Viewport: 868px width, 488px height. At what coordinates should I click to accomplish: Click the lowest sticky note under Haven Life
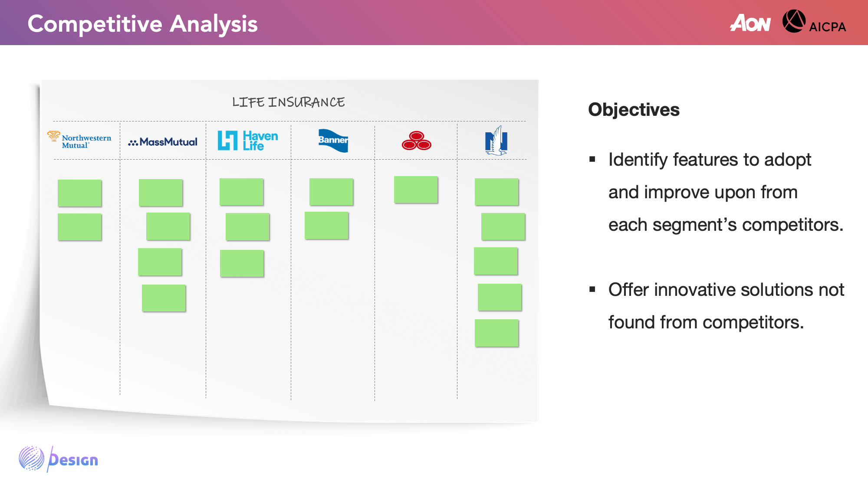242,263
